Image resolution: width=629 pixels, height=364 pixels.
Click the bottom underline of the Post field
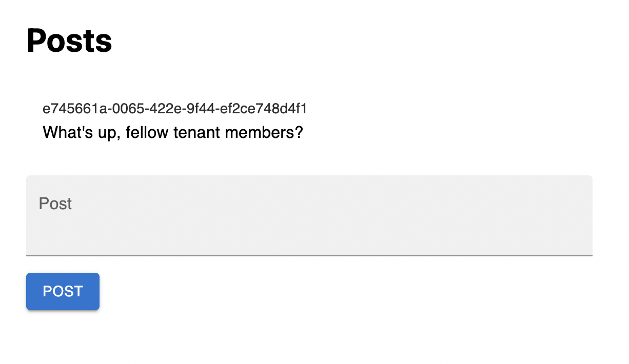[309, 255]
